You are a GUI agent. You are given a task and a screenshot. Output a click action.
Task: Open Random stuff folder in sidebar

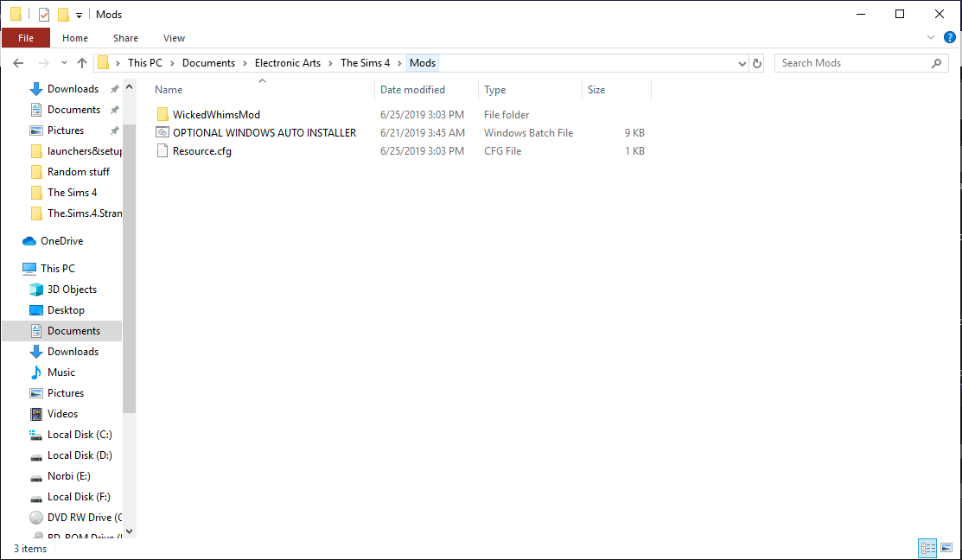pos(79,172)
